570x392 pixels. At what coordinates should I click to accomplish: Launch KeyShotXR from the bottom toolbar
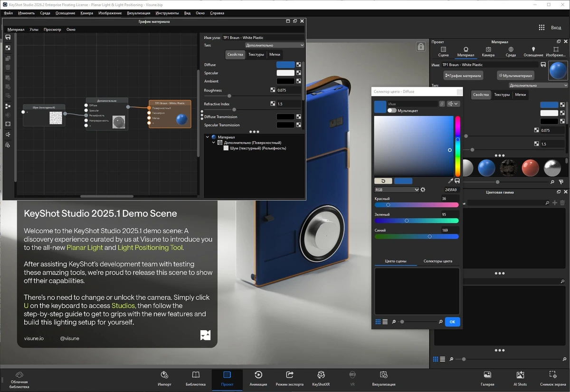click(x=321, y=379)
